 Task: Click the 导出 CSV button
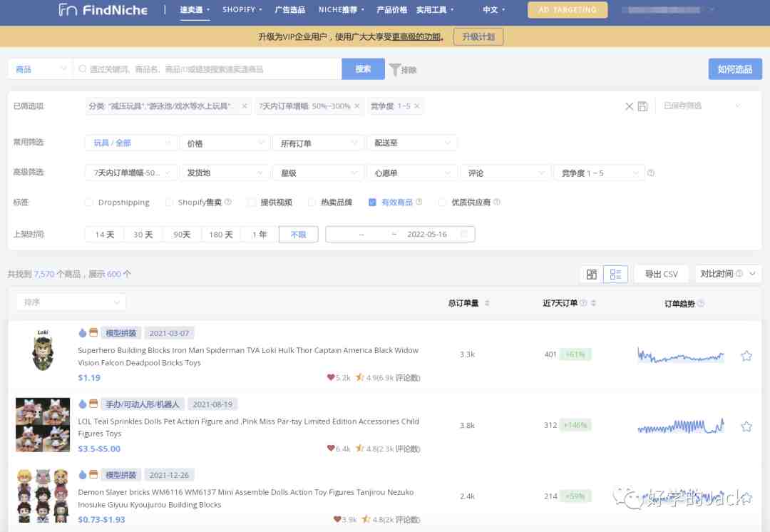pyautogui.click(x=661, y=274)
